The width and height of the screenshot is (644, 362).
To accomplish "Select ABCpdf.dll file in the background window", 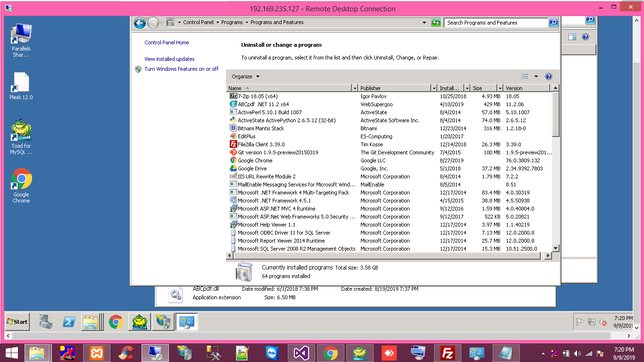I will point(206,289).
